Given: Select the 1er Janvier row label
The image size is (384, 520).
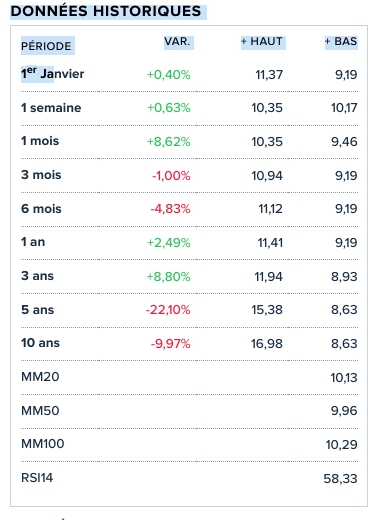Looking at the screenshot, I should 52,73.
